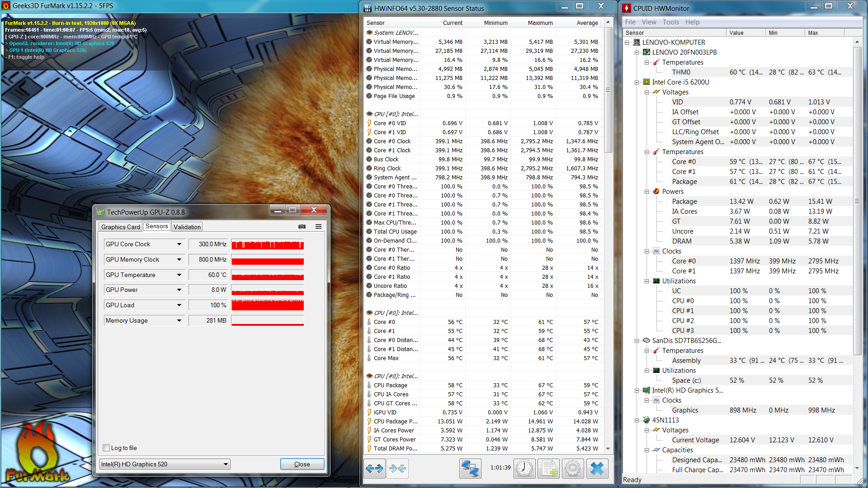Click HWiNFO Maximum column header
The height and width of the screenshot is (488, 868).
tap(533, 23)
